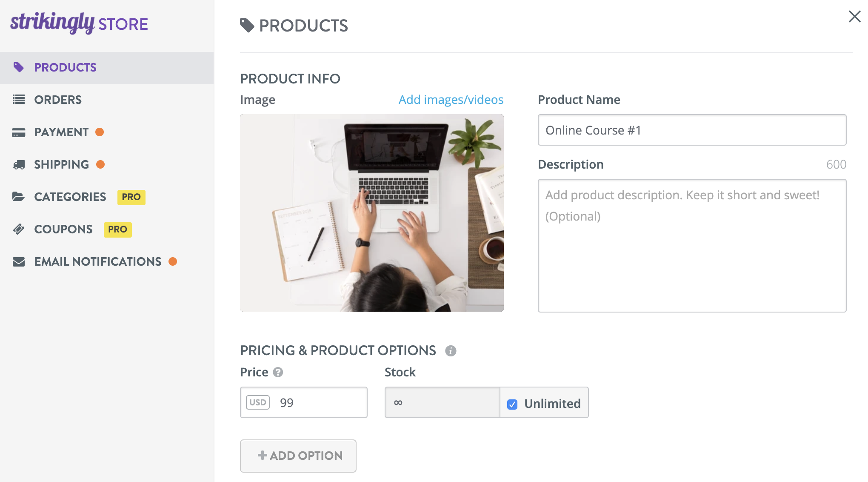The width and height of the screenshot is (868, 482).
Task: Click the Price help question mark icon
Action: pyautogui.click(x=278, y=373)
